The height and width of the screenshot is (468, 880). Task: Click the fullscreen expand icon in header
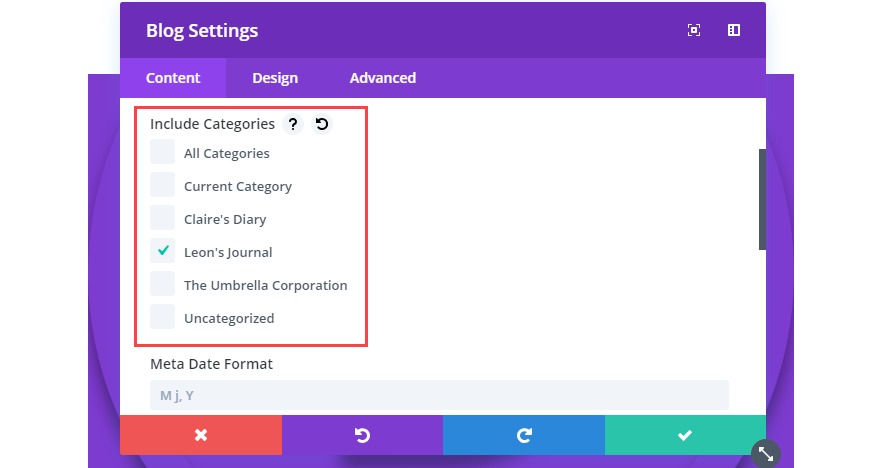(x=694, y=30)
